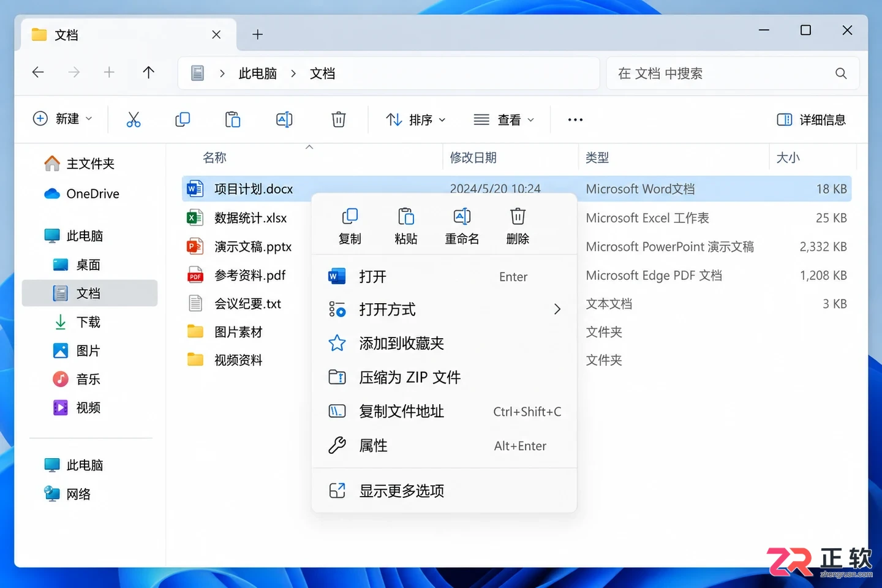Sort by the 名称 column header
Image resolution: width=882 pixels, height=588 pixels.
tap(214, 157)
